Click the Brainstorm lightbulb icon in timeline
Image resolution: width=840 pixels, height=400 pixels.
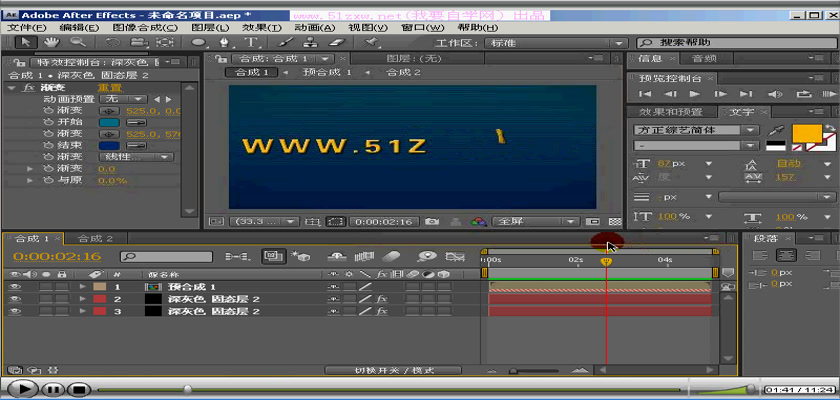point(427,257)
